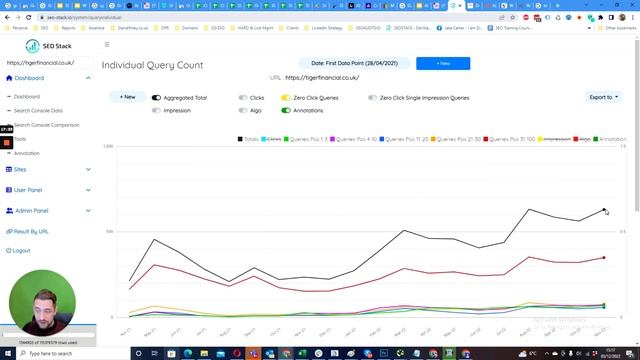Open the Edge browser taskbar icon
The image size is (640, 360).
188,353
